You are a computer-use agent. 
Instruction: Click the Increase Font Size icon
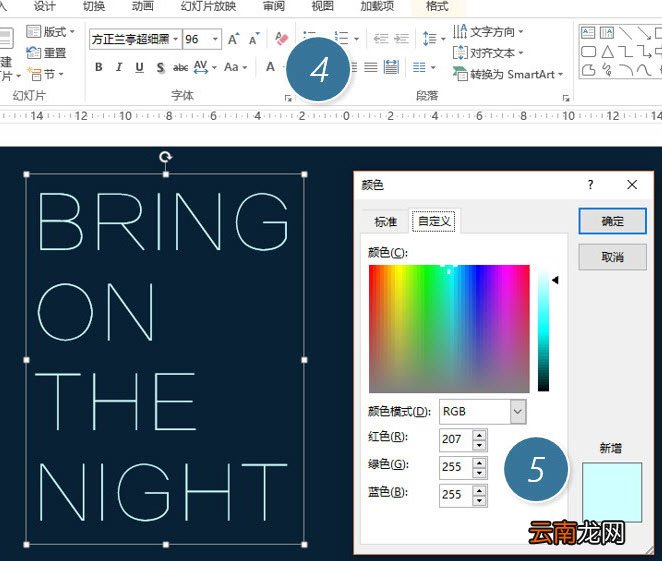(x=233, y=39)
